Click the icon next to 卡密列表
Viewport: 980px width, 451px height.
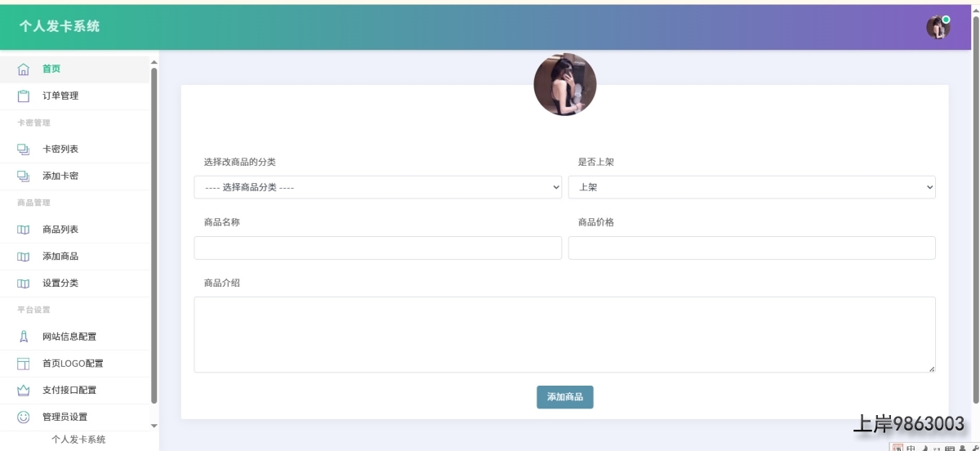click(x=24, y=150)
